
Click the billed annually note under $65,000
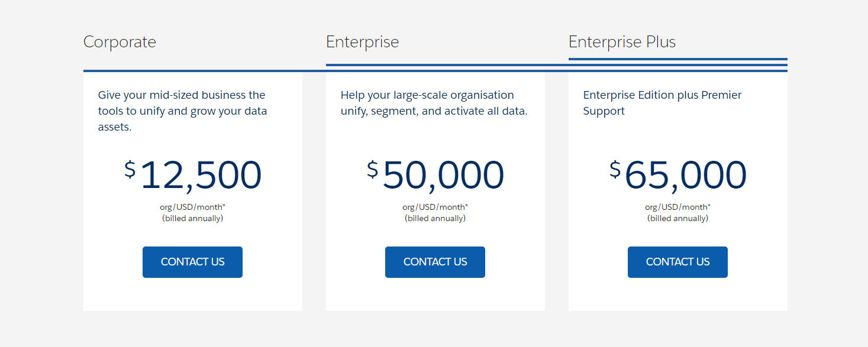[677, 218]
